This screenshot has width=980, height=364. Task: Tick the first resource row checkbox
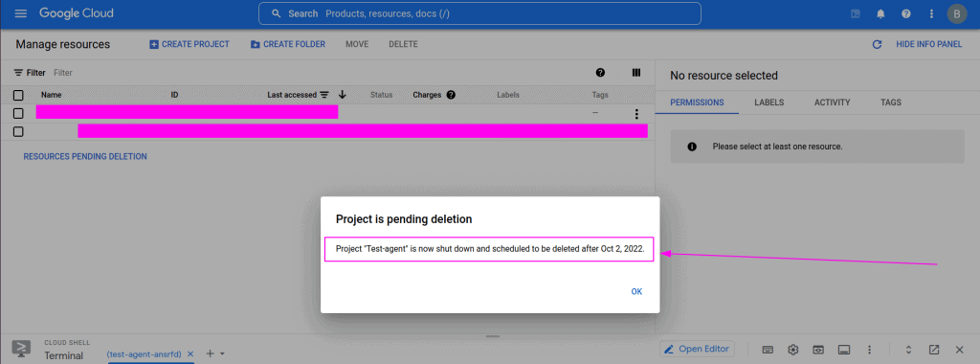(x=18, y=113)
